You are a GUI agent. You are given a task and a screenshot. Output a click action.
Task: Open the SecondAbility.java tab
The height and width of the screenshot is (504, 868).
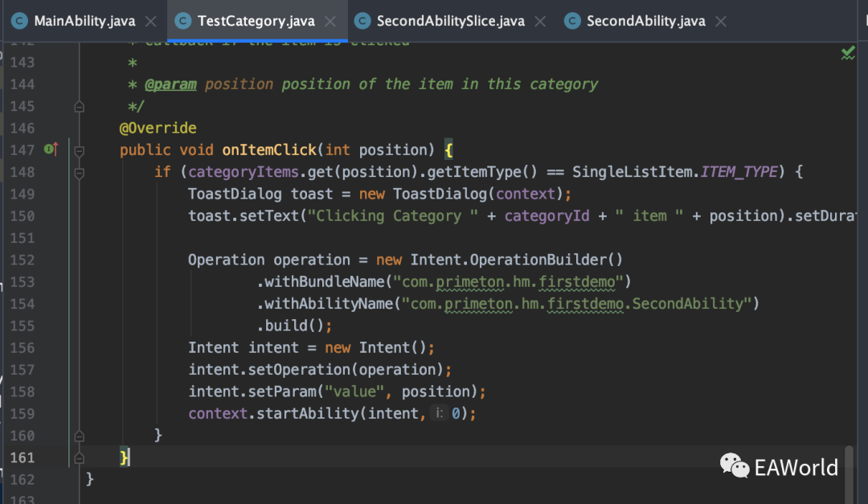point(645,21)
